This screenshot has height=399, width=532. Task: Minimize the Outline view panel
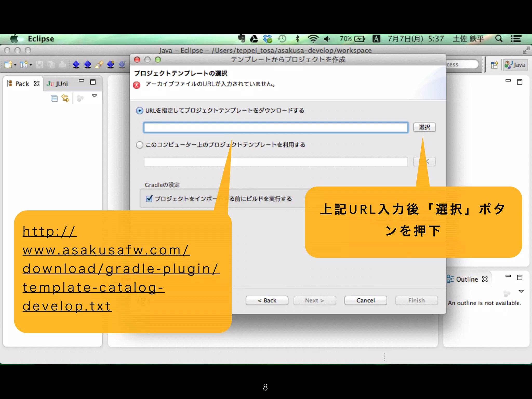508,276
